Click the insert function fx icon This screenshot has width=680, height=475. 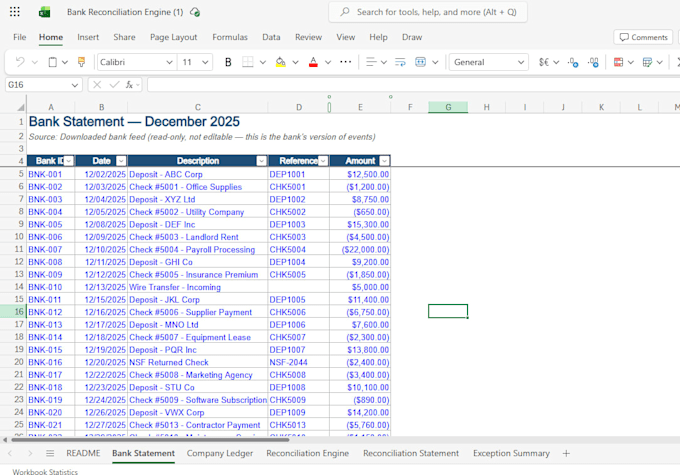[129, 85]
